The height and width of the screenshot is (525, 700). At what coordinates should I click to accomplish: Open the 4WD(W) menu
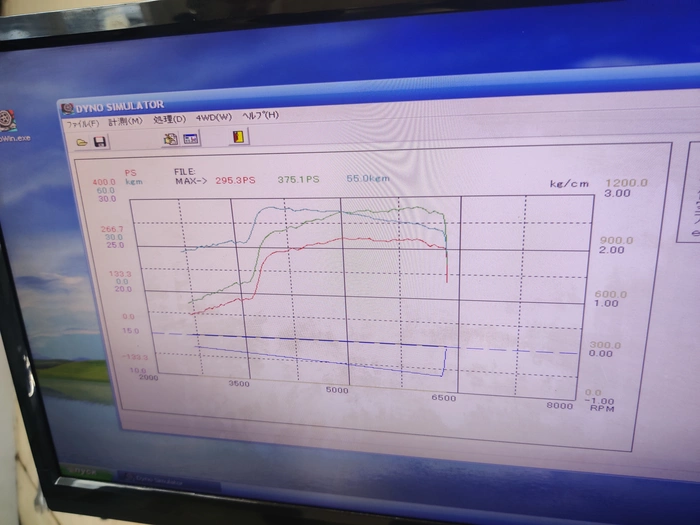[213, 117]
